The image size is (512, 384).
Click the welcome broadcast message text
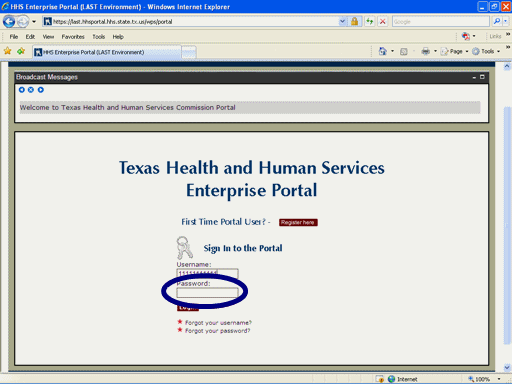pyautogui.click(x=128, y=108)
